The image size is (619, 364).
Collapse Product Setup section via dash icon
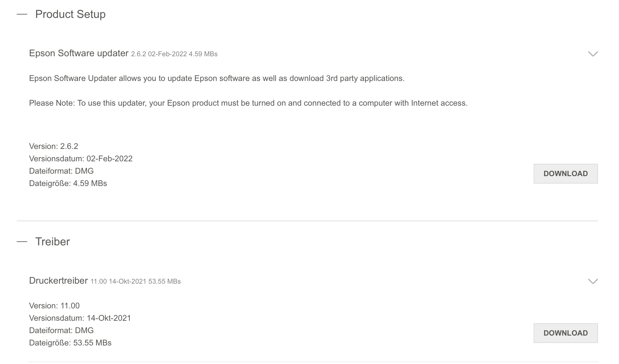(x=22, y=14)
